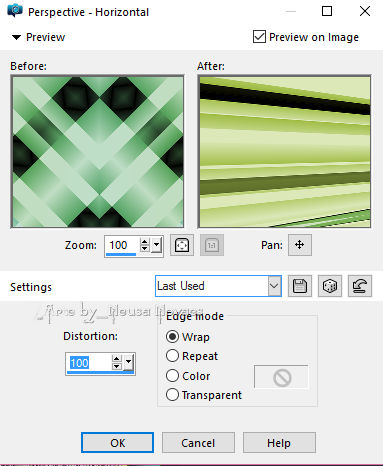Click the Zoom to 100% icon
This screenshot has width=383, height=466.
tap(212, 245)
